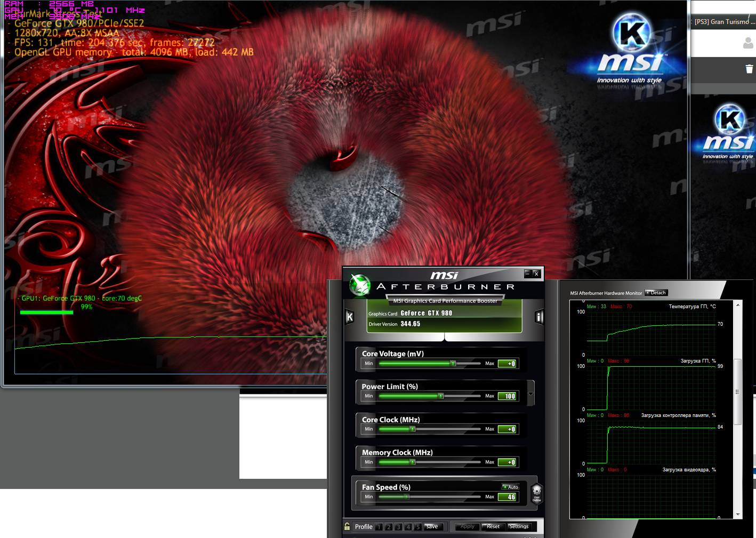Open Afterburner Settings
The width and height of the screenshot is (756, 538).
click(518, 526)
